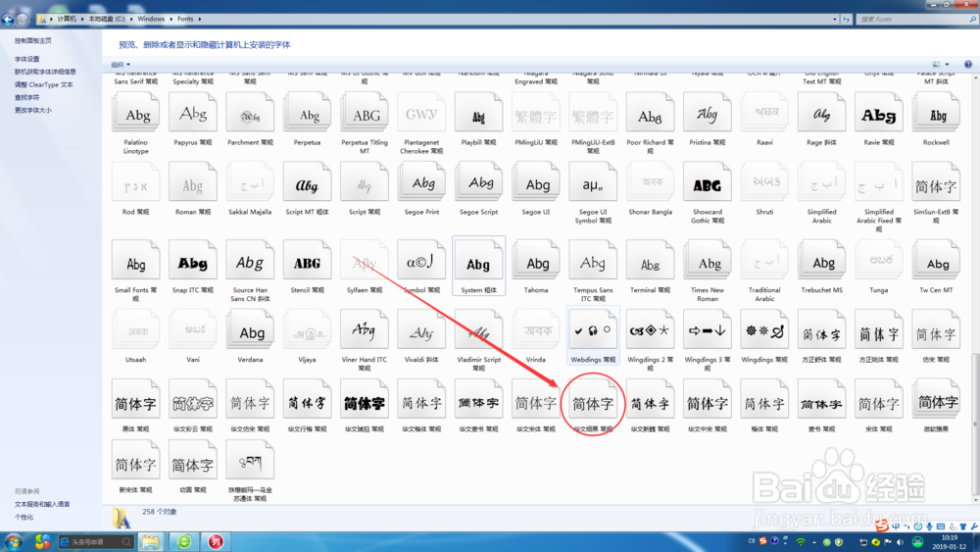980x552 pixels.
Task: Select the 微软雅黑 font icon
Action: (x=936, y=400)
